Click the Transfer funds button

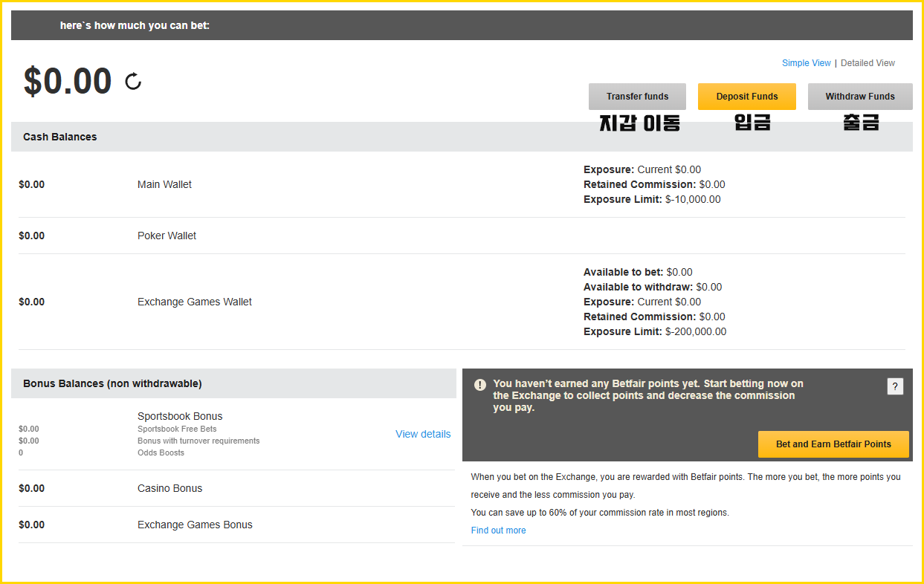(637, 97)
